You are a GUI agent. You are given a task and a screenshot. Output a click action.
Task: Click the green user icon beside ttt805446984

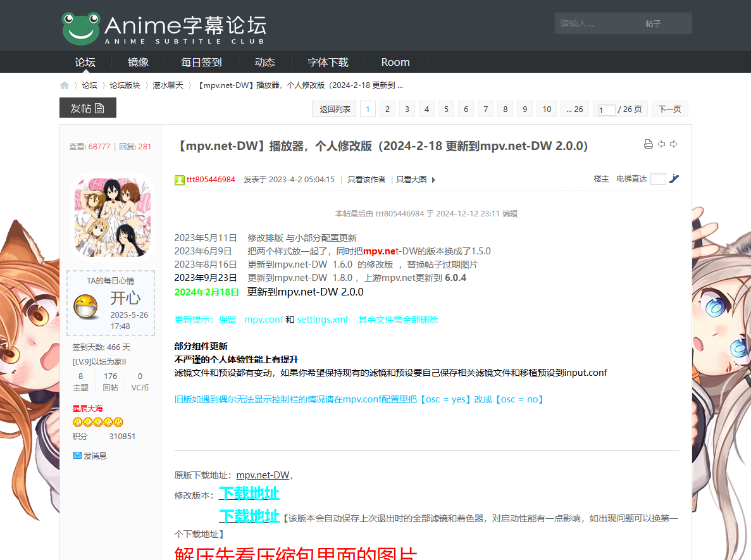[x=180, y=180]
